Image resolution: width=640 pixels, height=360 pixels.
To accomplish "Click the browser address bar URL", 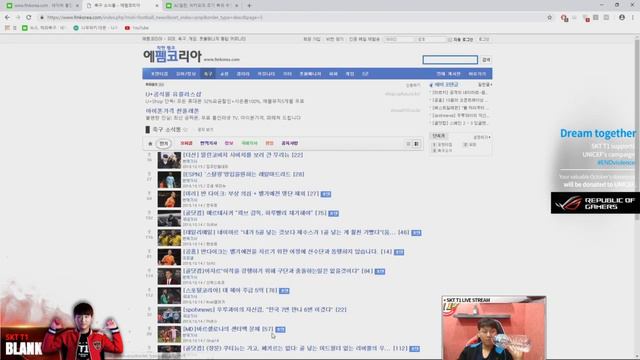I will (x=154, y=18).
